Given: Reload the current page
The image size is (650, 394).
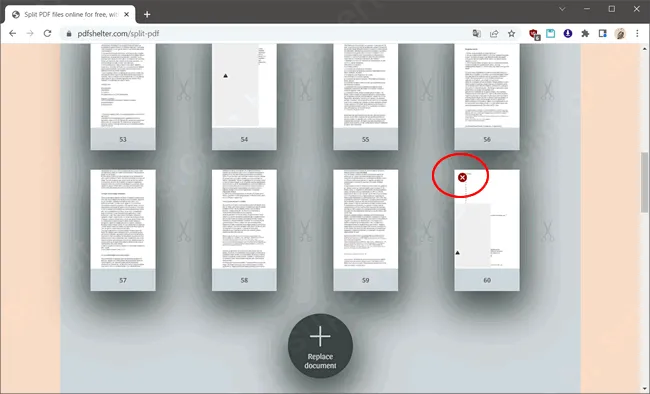Looking at the screenshot, I should point(47,34).
